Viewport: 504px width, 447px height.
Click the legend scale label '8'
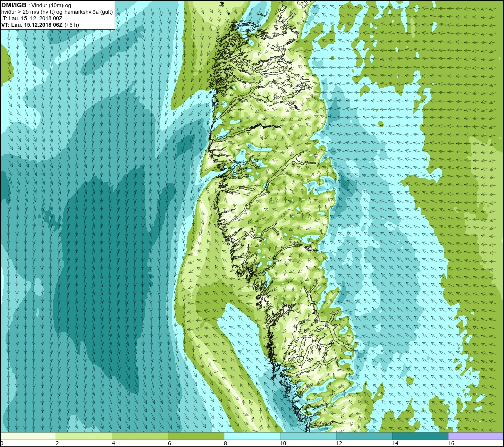coord(225,443)
